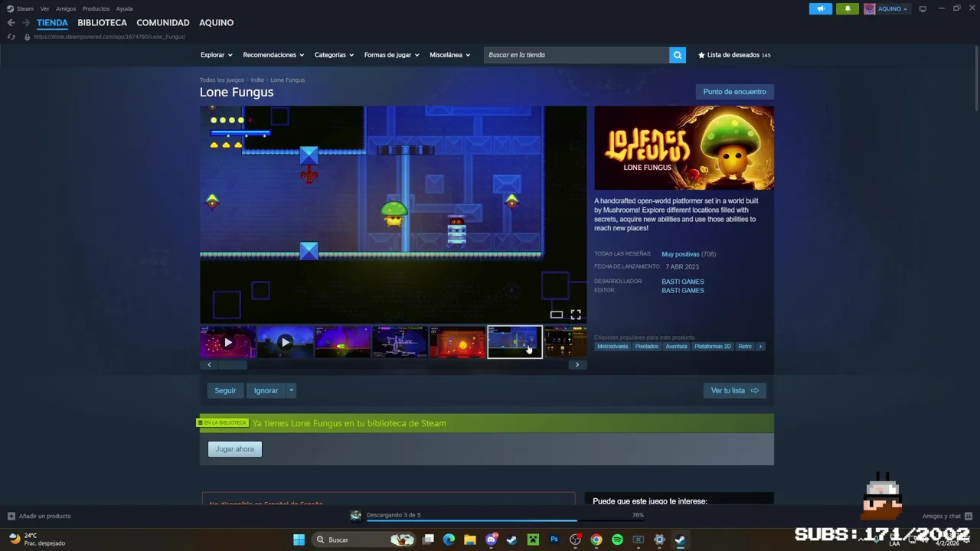Screen dimensions: 980x551
Task: Go forward with the right arrow
Action: 25,23
